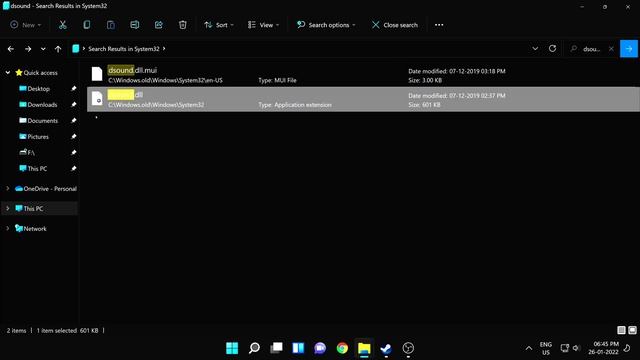Go forward with the forward arrow
This screenshot has width=640, height=360.
(x=28, y=49)
